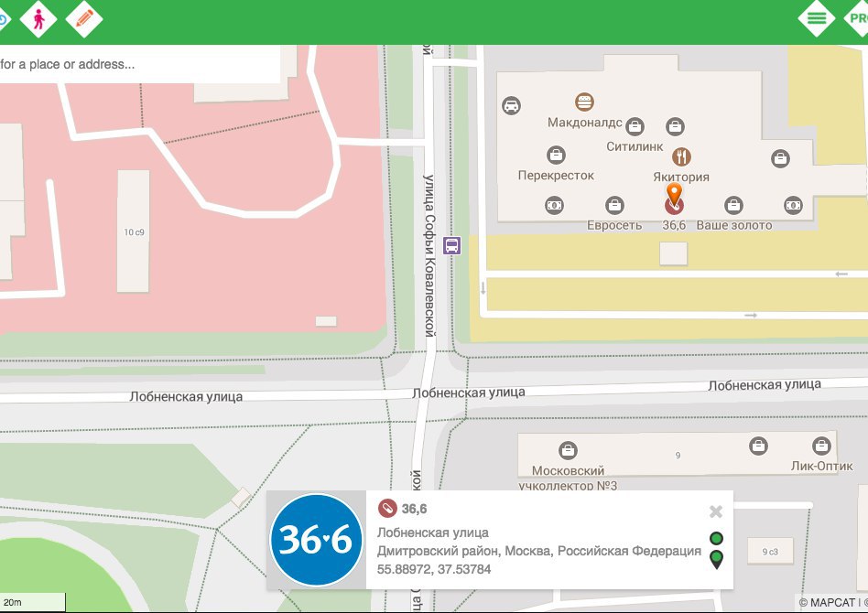868x613 pixels.
Task: Click the Перекресток map label
Action: coord(556,176)
